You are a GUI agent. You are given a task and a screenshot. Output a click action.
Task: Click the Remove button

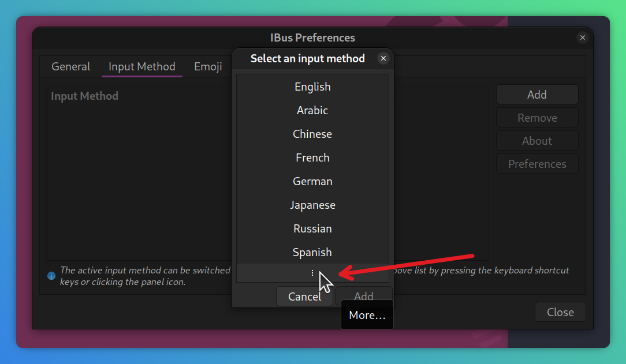pos(537,118)
